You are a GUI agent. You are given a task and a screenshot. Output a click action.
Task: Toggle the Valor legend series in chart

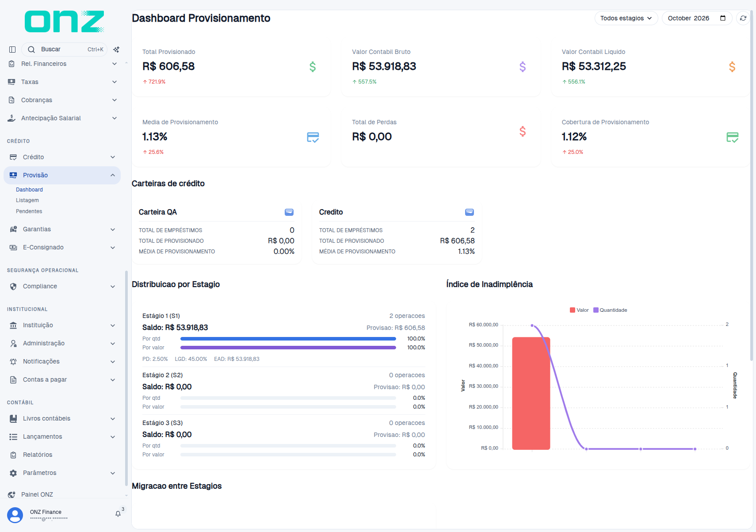[x=580, y=310]
